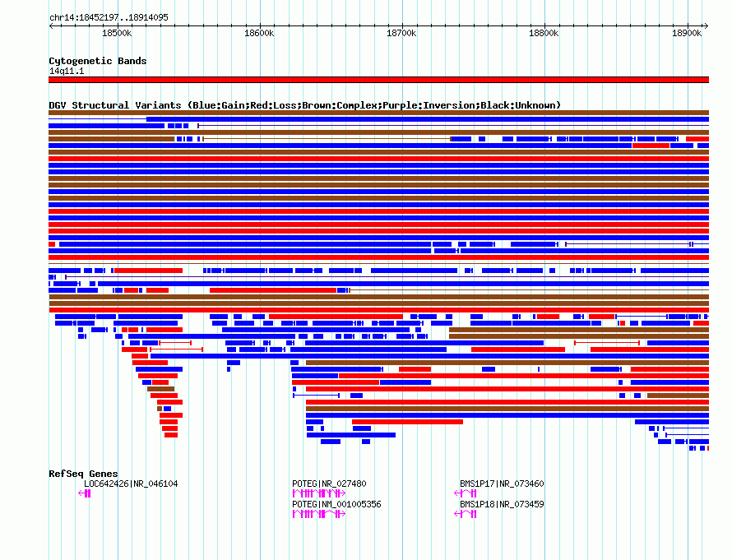Viewport: 732px width, 560px height.
Task: Click the 18900k ruler label
Action: 687,33
